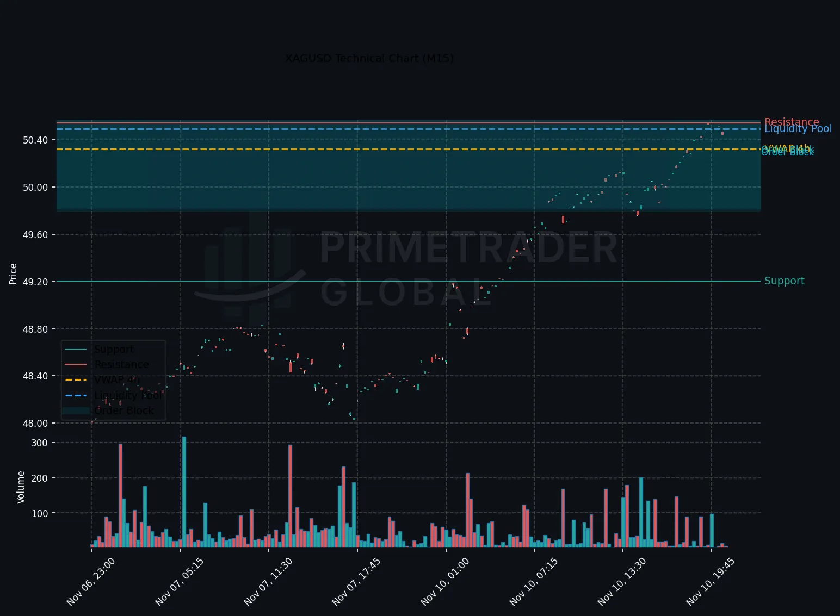Select the Nov 06, 23:00 time label
This screenshot has width=840, height=616.
90,581
